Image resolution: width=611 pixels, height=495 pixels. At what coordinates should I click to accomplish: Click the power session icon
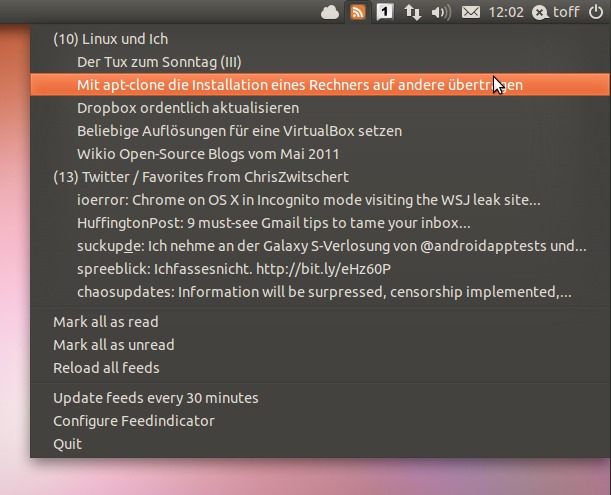click(x=596, y=12)
